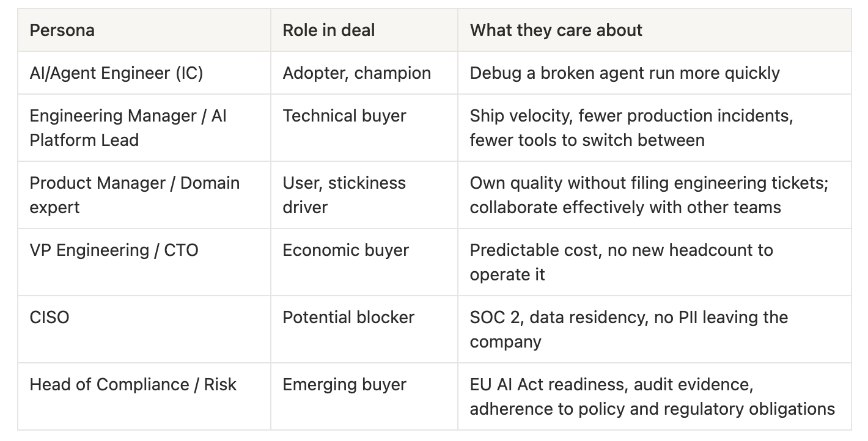Screen dimensions: 868x441
Task: Select the AI/Agent Engineer (IC) cell
Action: click(144, 73)
